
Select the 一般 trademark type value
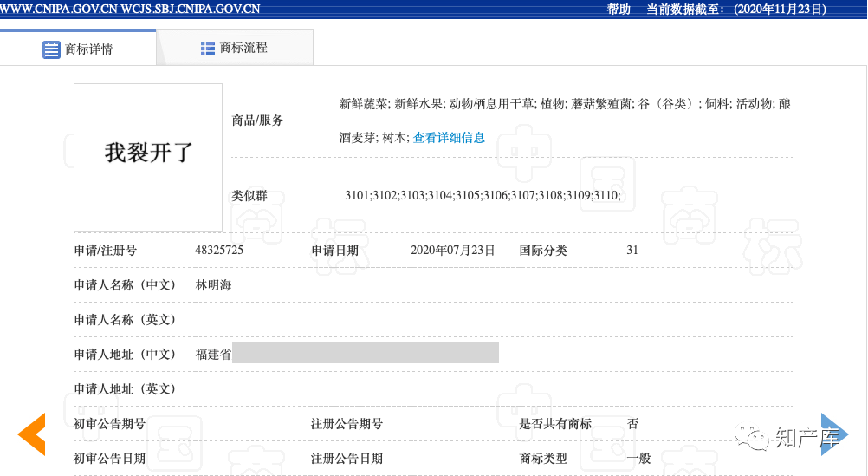pos(638,459)
